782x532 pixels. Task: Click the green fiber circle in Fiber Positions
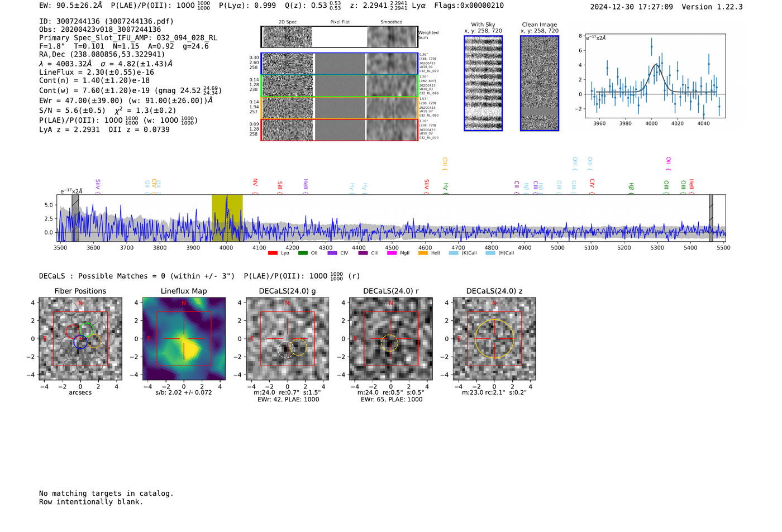pyautogui.click(x=86, y=329)
